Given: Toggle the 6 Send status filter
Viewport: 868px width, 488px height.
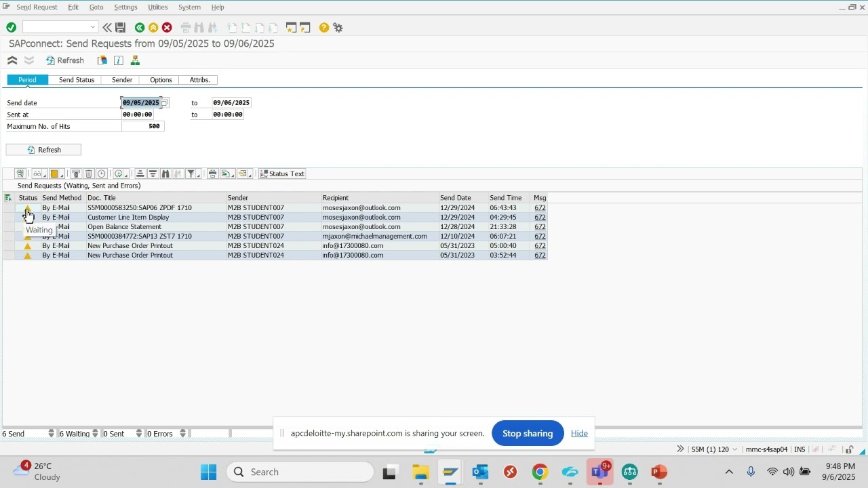Looking at the screenshot, I should [x=28, y=434].
